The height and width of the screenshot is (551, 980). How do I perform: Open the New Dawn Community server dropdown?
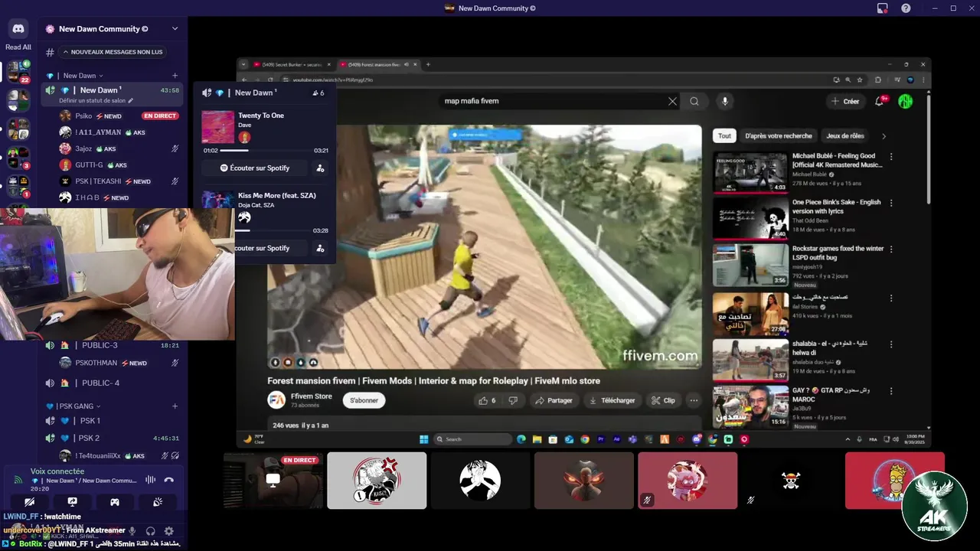point(175,29)
